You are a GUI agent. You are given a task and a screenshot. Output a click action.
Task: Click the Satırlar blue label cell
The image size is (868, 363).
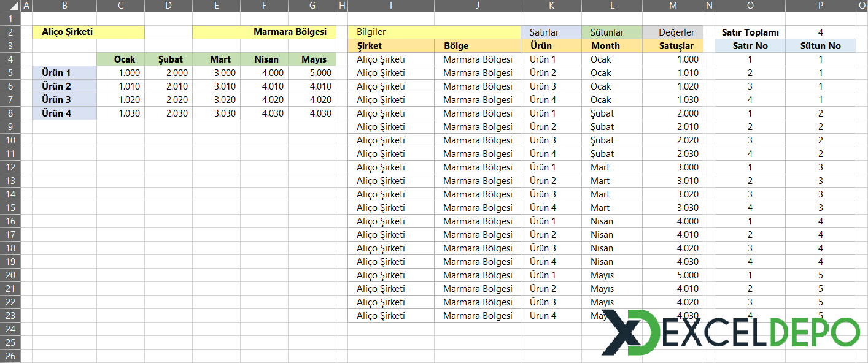click(551, 32)
